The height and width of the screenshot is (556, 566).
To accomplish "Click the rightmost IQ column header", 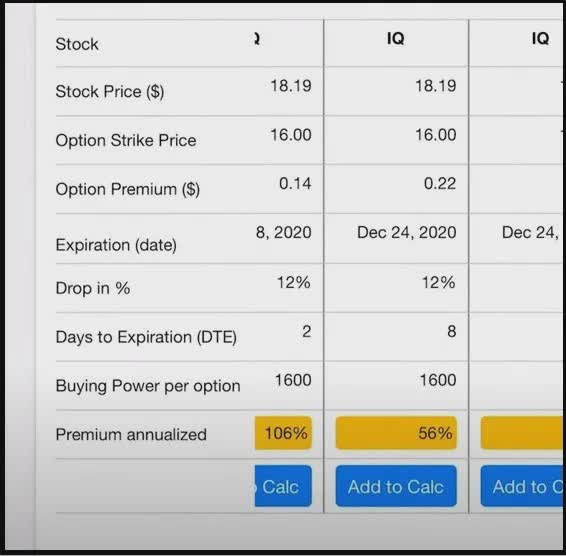I will pyautogui.click(x=540, y=39).
